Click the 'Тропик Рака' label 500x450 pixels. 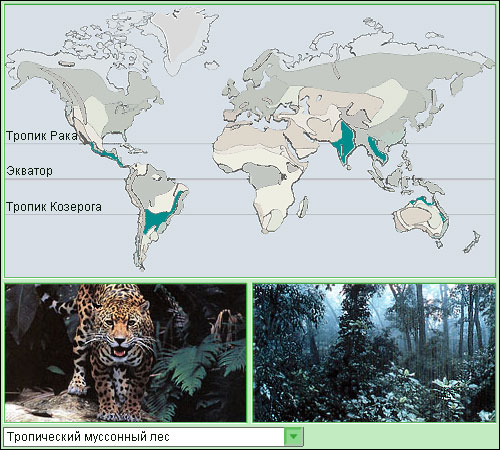[x=42, y=136]
